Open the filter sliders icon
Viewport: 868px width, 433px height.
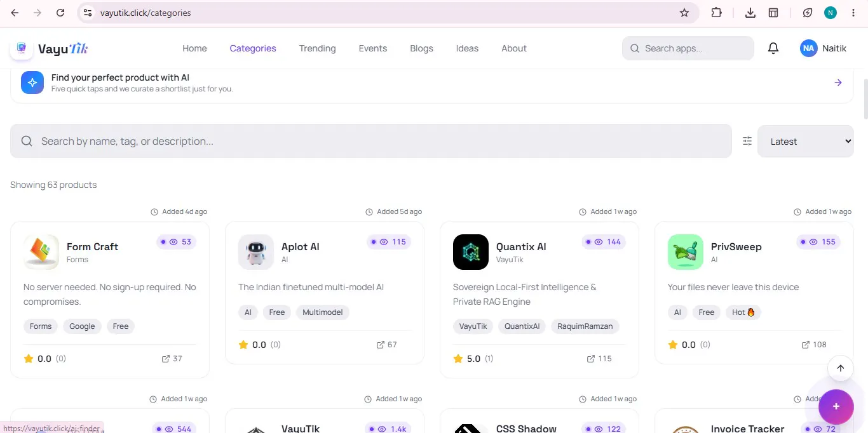[x=747, y=141]
